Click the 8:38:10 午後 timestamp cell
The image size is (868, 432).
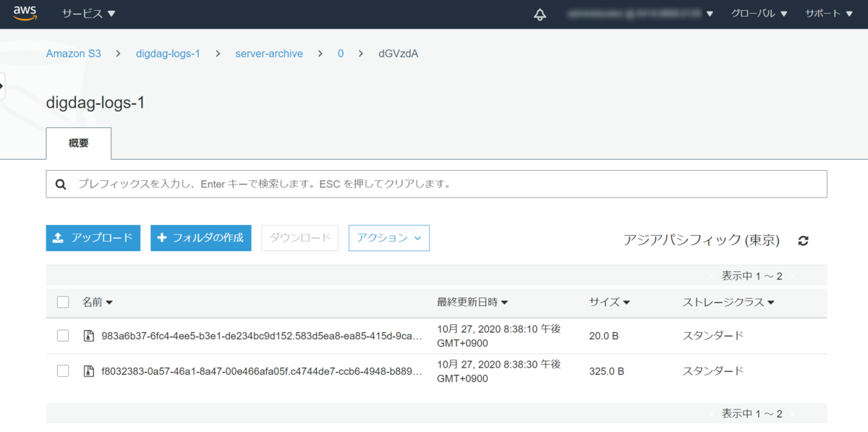(499, 336)
